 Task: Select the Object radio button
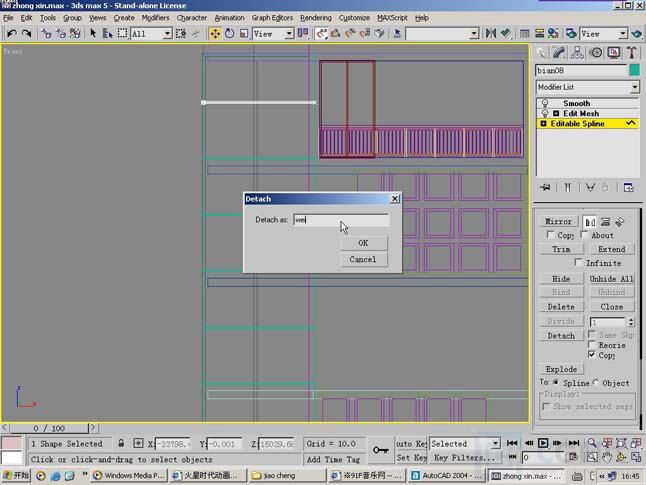(595, 382)
